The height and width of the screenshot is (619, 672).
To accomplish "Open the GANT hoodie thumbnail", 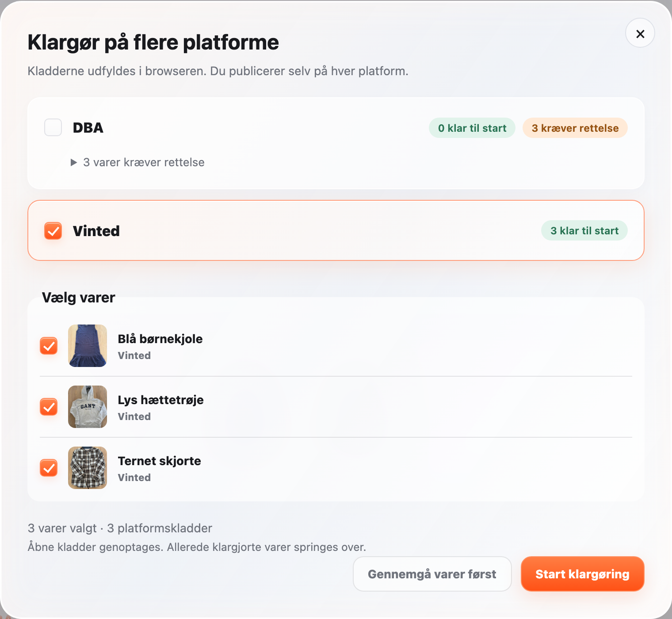I will click(88, 407).
